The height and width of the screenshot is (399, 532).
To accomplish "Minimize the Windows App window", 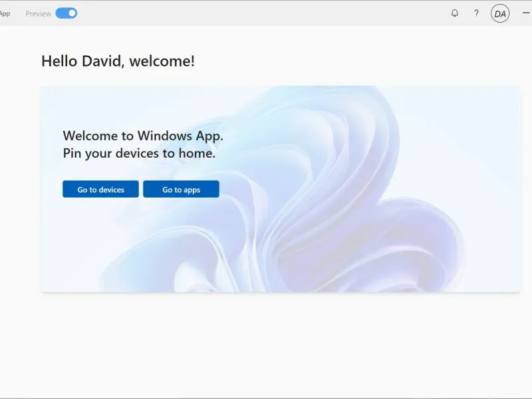I will pyautogui.click(x=526, y=13).
